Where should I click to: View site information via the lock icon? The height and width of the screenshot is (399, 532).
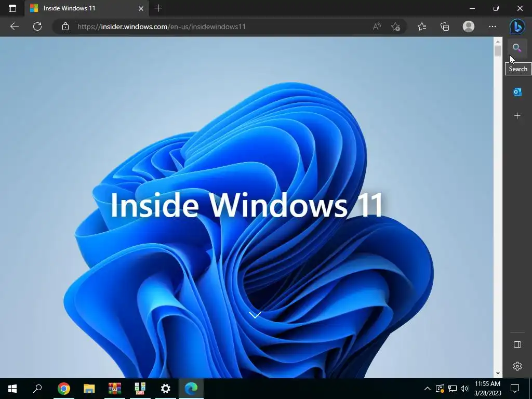point(65,26)
